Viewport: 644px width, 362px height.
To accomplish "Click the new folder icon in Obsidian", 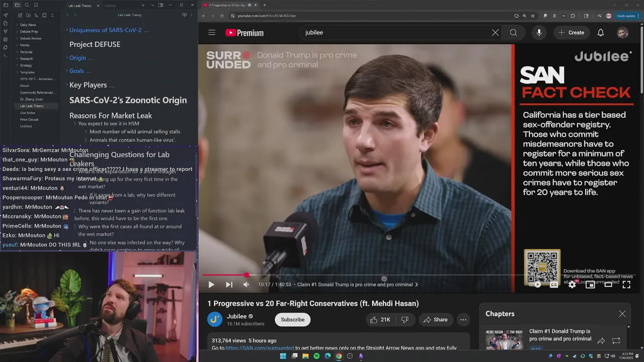I will tap(28, 15).
